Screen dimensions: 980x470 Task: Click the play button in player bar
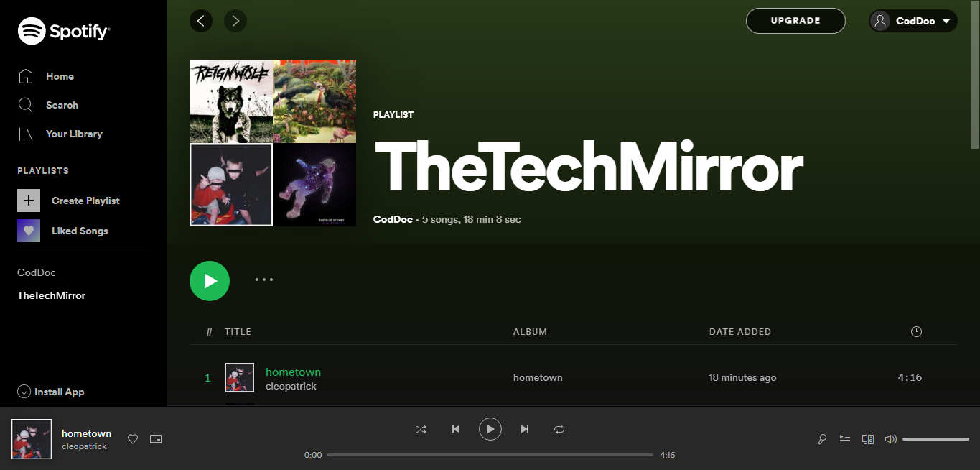tap(490, 429)
